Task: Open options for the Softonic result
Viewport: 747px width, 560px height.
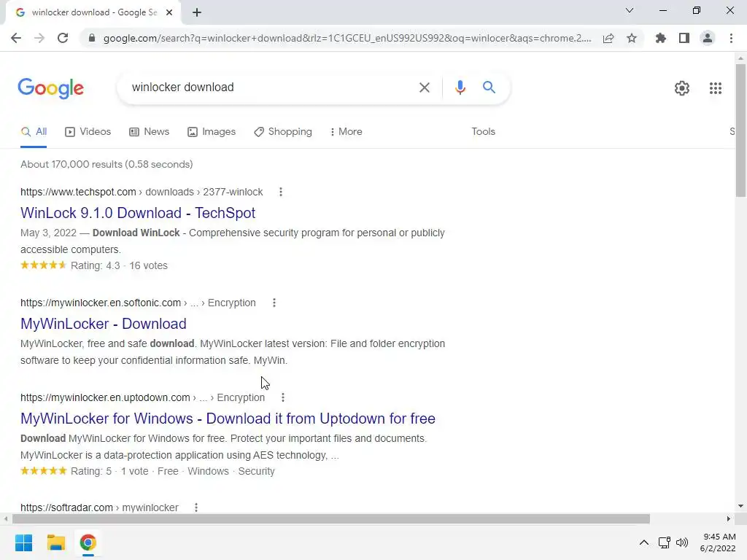Action: click(274, 303)
